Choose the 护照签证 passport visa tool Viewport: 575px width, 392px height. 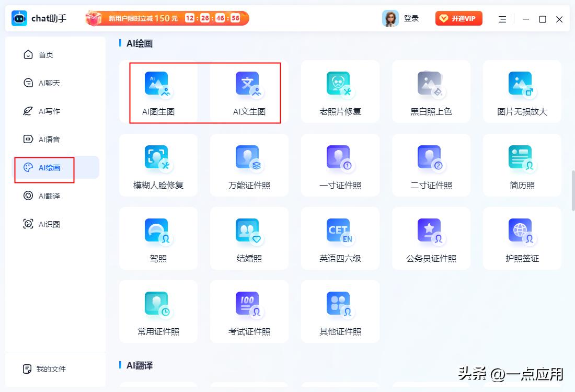pos(522,239)
